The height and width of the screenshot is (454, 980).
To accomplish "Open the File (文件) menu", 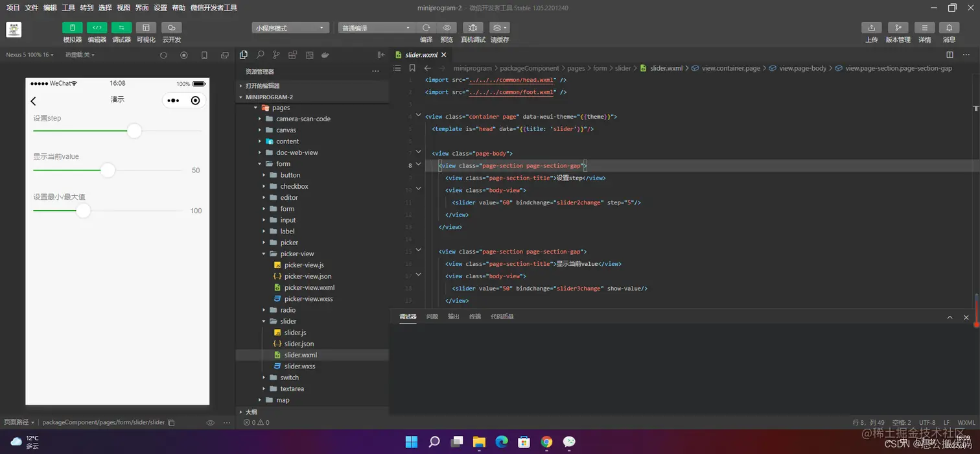I will (x=31, y=8).
